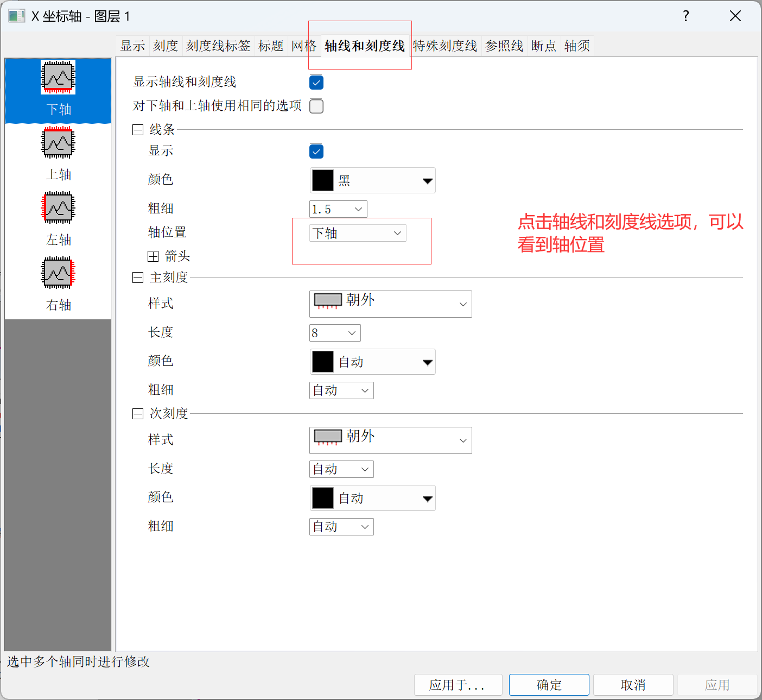The image size is (762, 700).
Task: Switch to the 轴须 tab
Action: tap(577, 46)
